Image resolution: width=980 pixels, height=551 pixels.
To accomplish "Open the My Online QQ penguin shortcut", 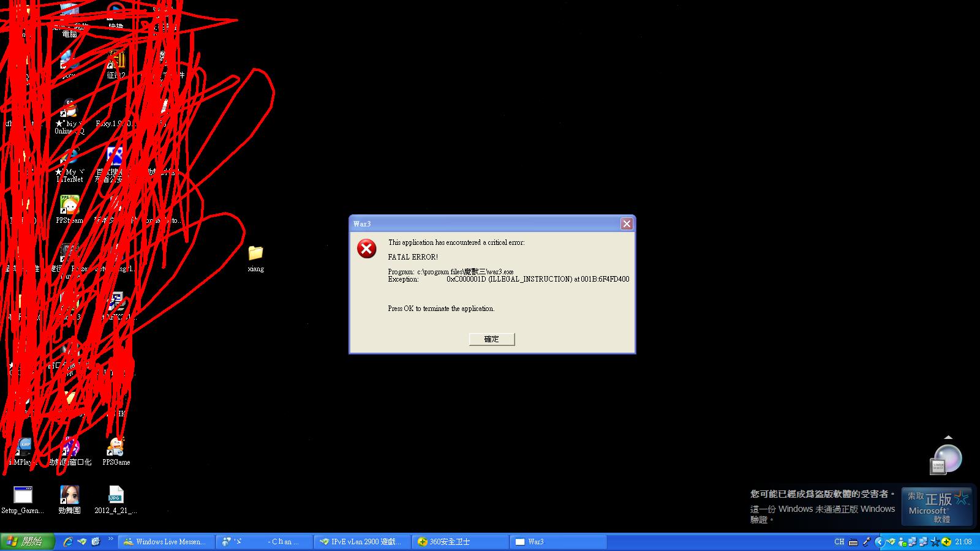I will tap(69, 116).
